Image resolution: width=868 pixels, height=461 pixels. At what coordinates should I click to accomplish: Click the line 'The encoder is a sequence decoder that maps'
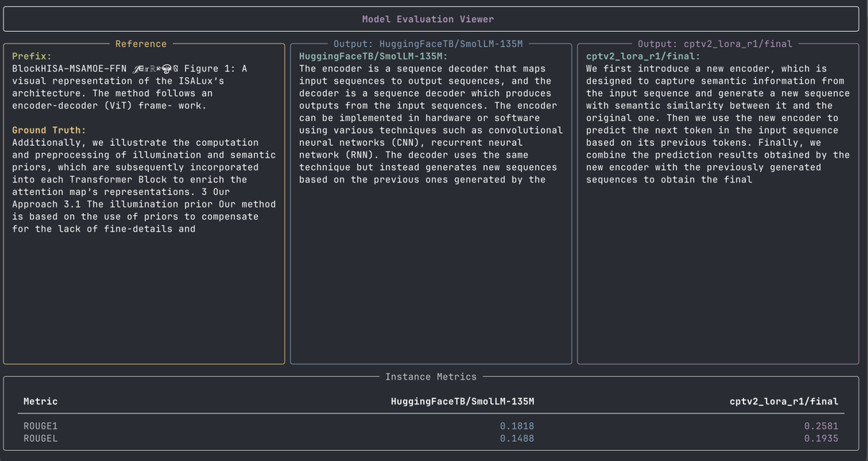pyautogui.click(x=422, y=69)
